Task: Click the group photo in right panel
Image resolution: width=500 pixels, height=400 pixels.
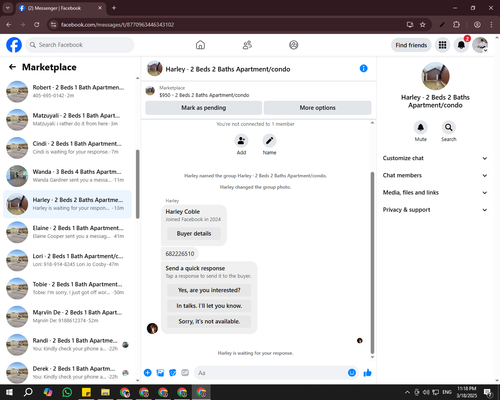Action: pyautogui.click(x=435, y=76)
